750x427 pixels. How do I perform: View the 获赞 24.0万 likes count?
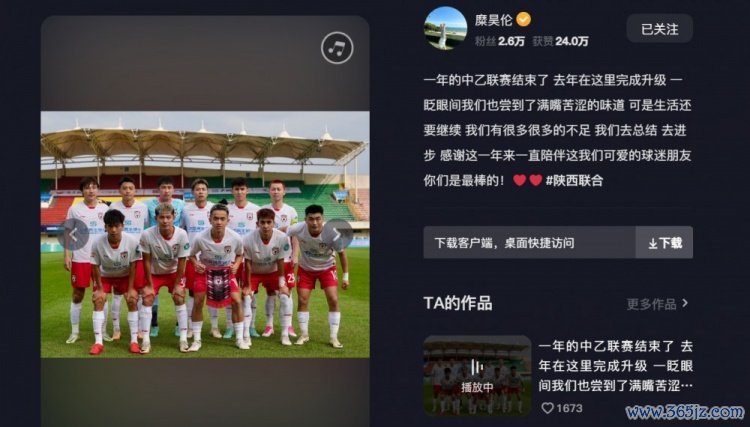tap(560, 42)
